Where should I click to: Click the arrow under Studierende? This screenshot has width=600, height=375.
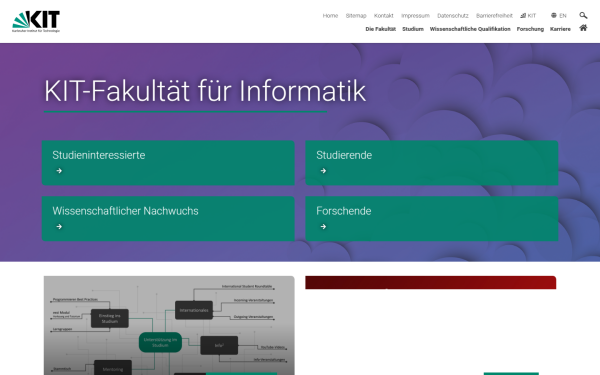click(323, 171)
